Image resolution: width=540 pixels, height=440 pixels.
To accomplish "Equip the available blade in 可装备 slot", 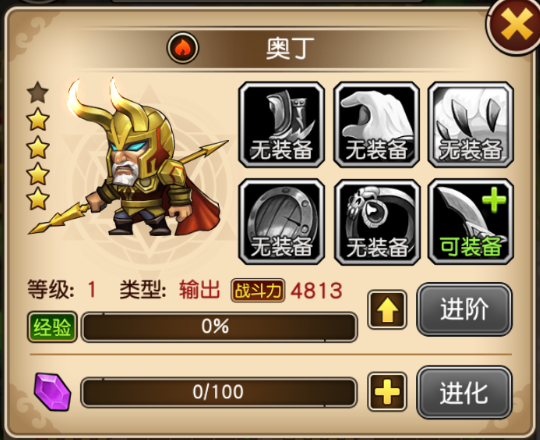I will point(470,222).
